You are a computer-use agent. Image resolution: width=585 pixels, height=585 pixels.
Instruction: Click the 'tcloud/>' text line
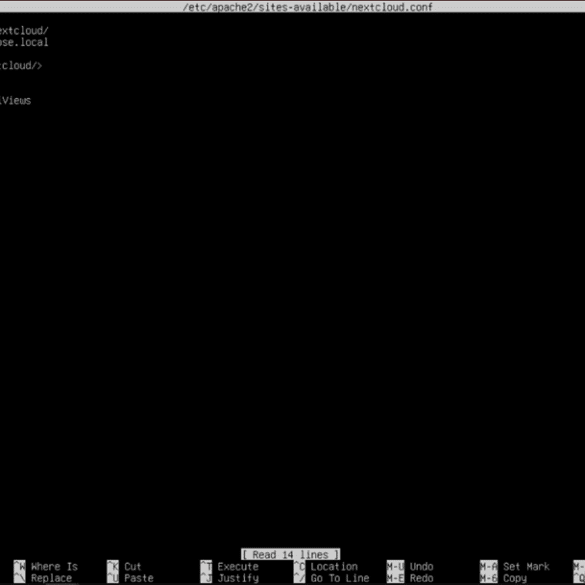point(21,66)
